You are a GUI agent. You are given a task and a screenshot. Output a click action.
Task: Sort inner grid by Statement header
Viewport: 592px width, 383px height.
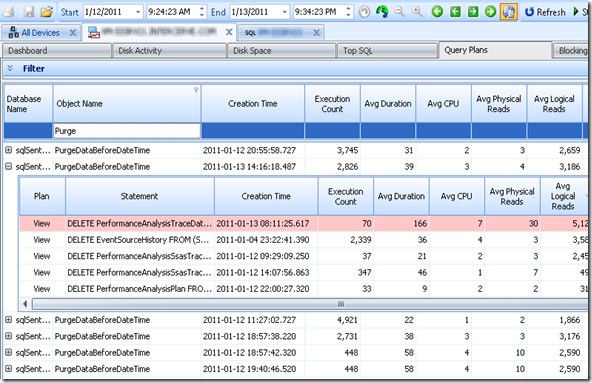pos(140,196)
